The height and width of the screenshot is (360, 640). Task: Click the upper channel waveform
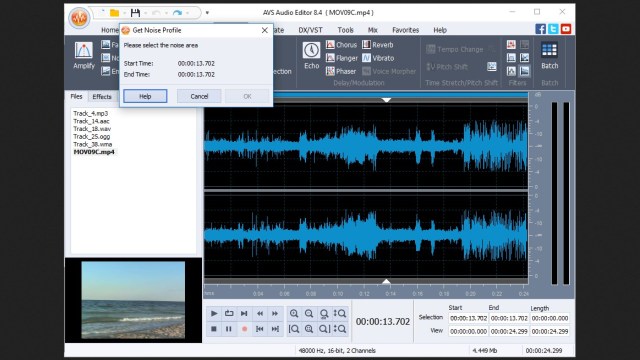(366, 146)
